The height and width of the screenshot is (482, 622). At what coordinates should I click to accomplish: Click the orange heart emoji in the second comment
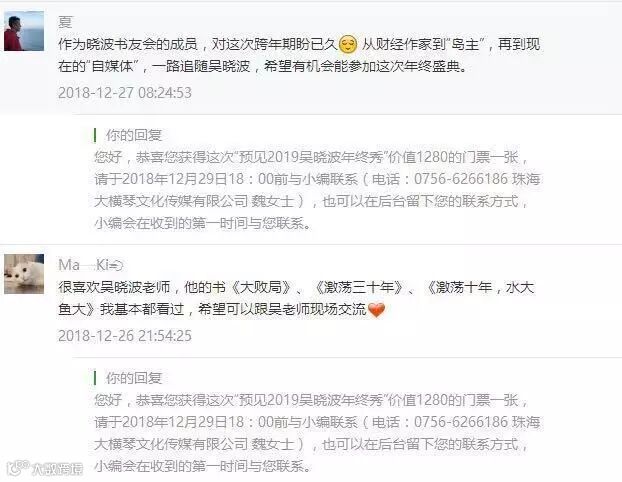click(x=376, y=309)
